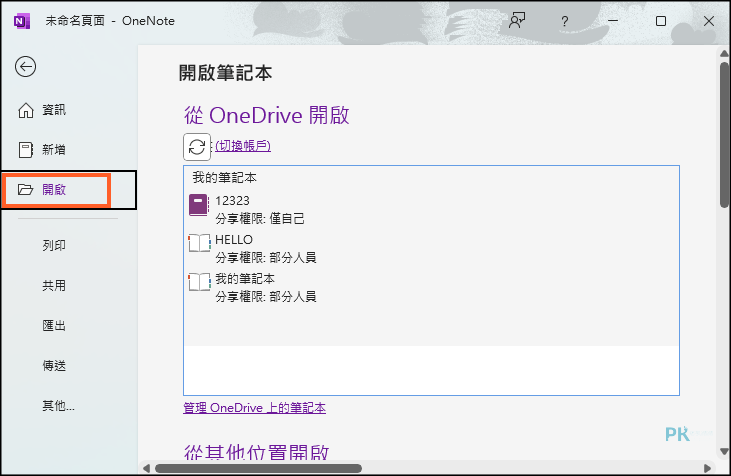Click the home icon beside 資訊

coord(26,110)
